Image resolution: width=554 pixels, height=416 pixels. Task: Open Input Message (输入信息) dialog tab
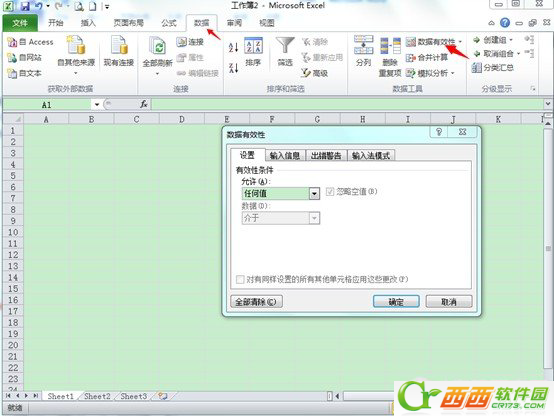pos(285,156)
